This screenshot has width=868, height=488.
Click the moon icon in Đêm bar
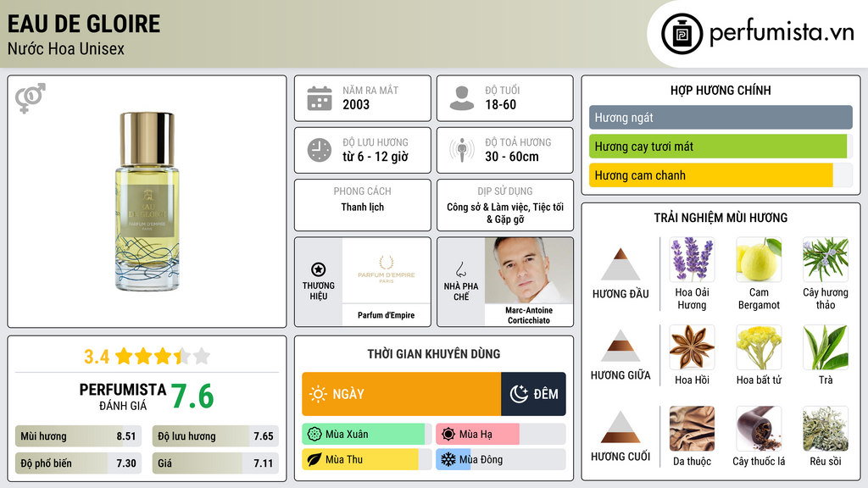[x=519, y=394]
